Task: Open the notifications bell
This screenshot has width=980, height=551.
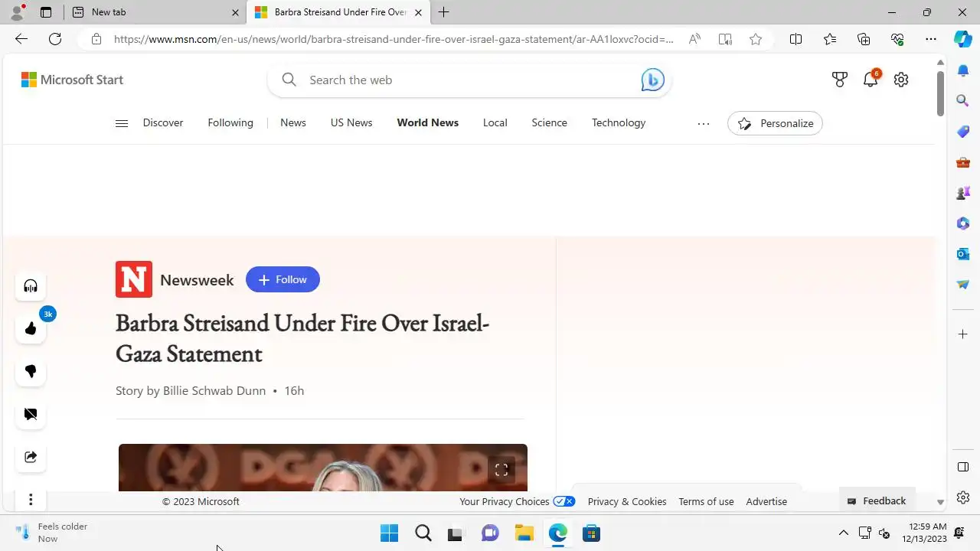Action: [871, 80]
